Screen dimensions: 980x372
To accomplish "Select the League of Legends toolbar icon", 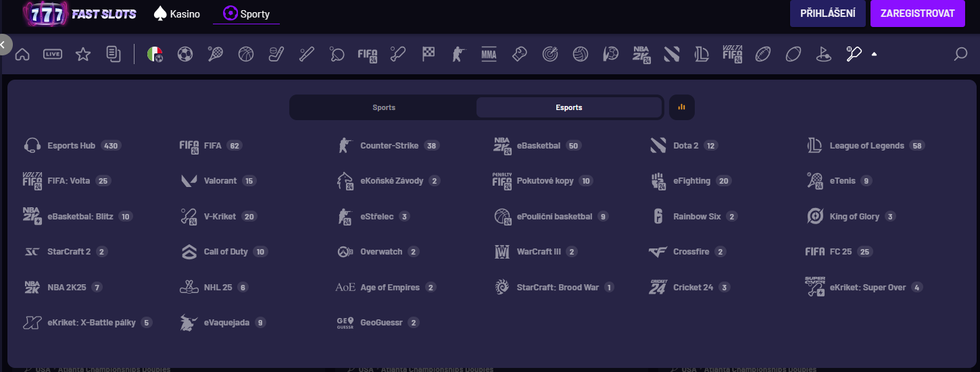I will coord(702,55).
